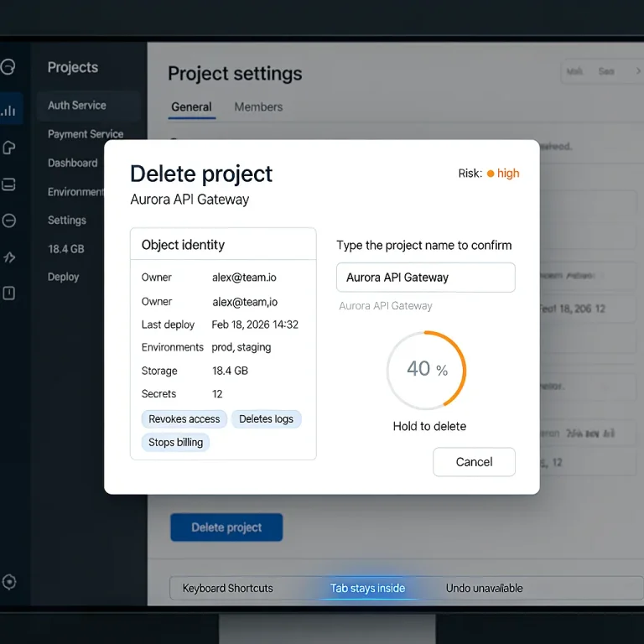
Task: Click the Stops billing tag
Action: [175, 443]
